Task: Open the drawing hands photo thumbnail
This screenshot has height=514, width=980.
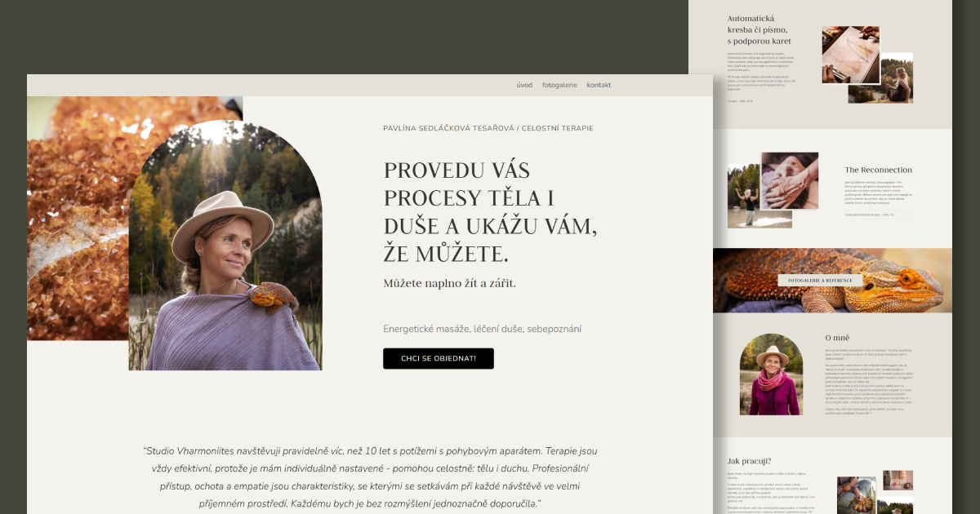Action: pos(851,55)
